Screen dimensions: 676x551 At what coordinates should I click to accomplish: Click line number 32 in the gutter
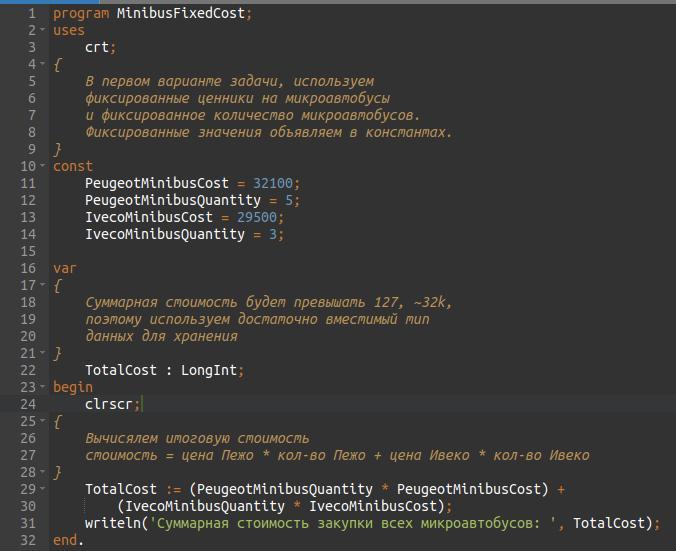(x=27, y=540)
